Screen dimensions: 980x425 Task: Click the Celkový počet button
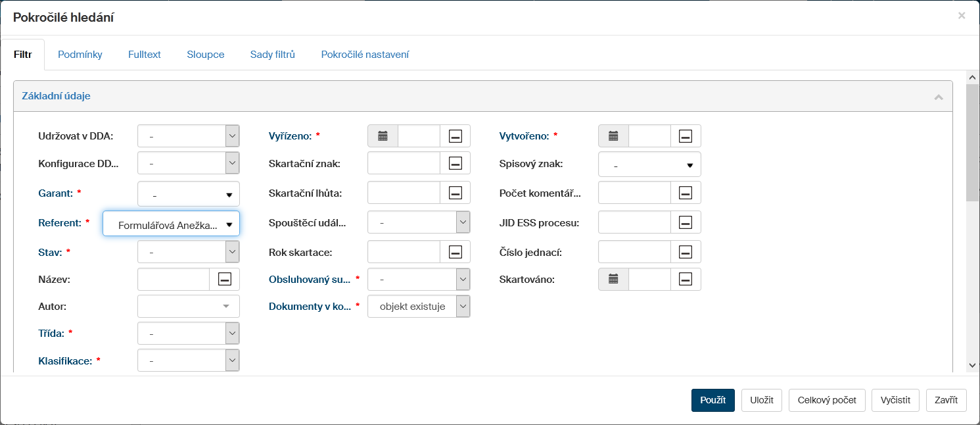(x=827, y=400)
